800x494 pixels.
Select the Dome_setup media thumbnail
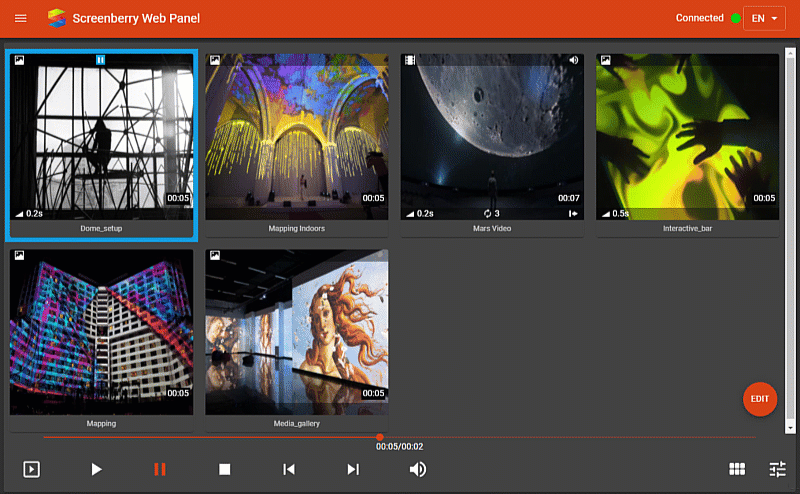pyautogui.click(x=102, y=137)
